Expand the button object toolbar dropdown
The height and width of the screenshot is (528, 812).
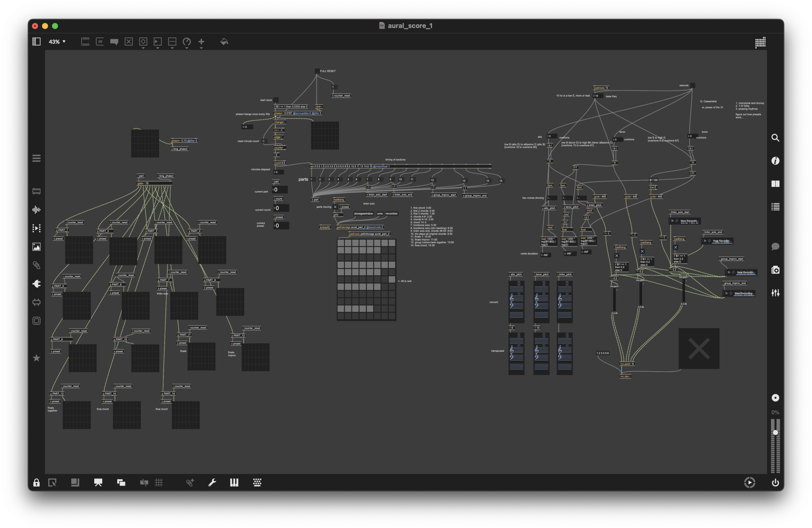point(143,48)
